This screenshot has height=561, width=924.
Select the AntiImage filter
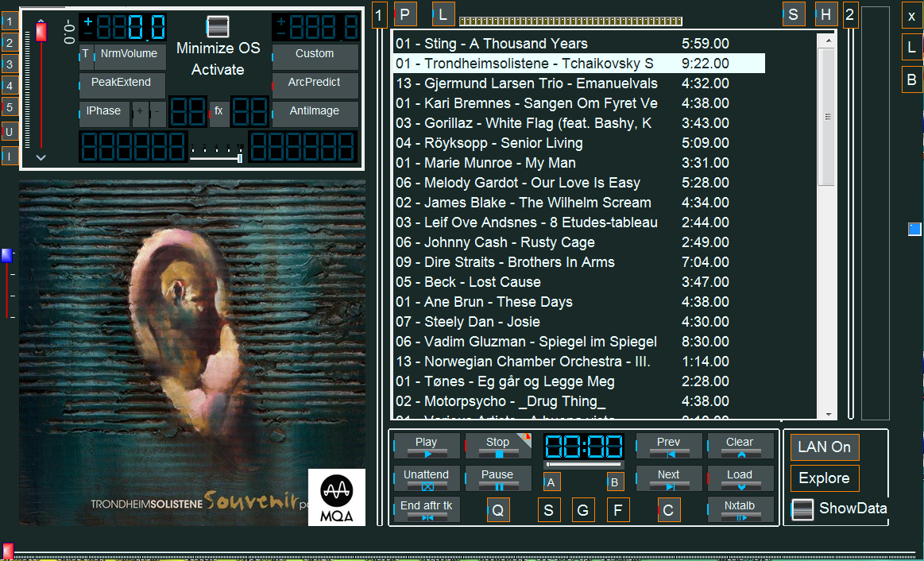tap(315, 114)
